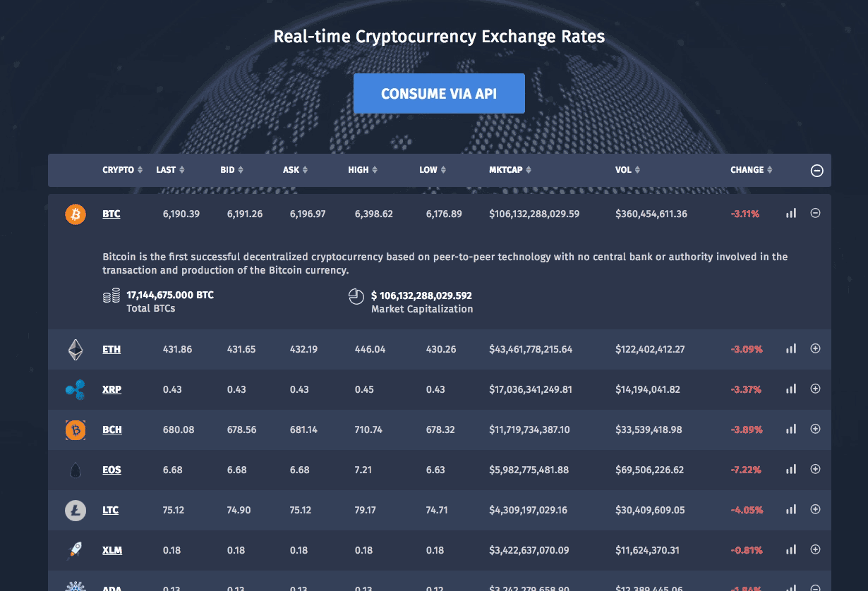Collapse the BTC row details
Screen dimensions: 868x591
pos(815,213)
